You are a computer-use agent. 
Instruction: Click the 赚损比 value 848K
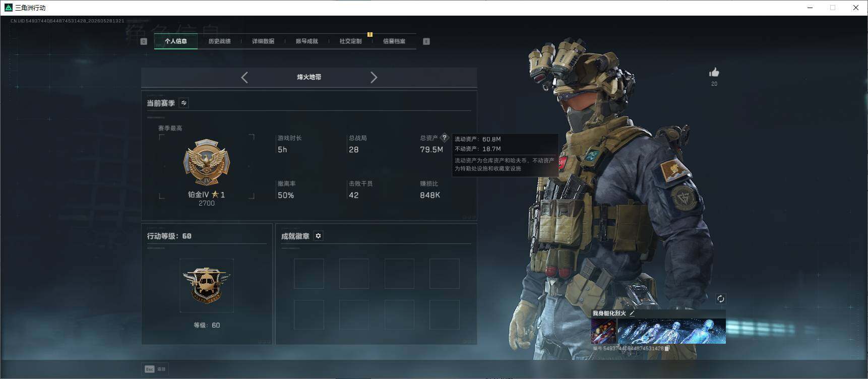tap(430, 195)
